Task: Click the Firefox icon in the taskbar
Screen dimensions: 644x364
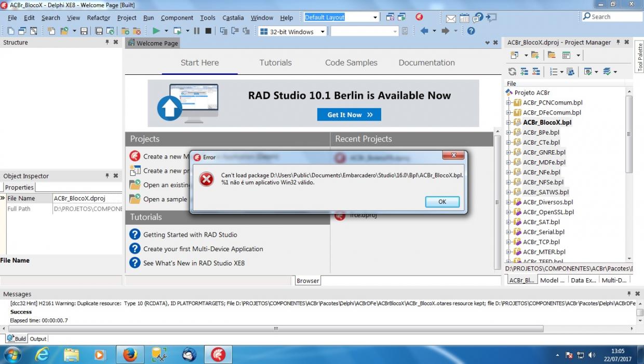Action: 130,355
